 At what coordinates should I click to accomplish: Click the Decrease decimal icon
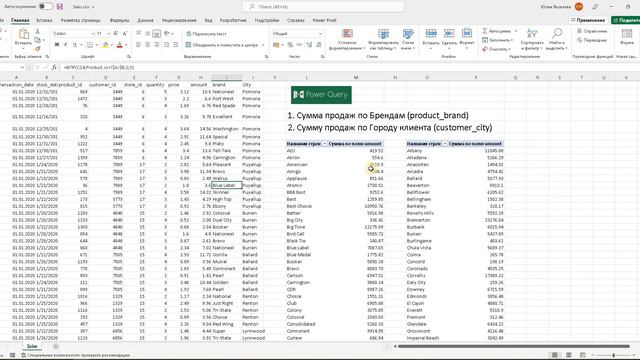(319, 45)
